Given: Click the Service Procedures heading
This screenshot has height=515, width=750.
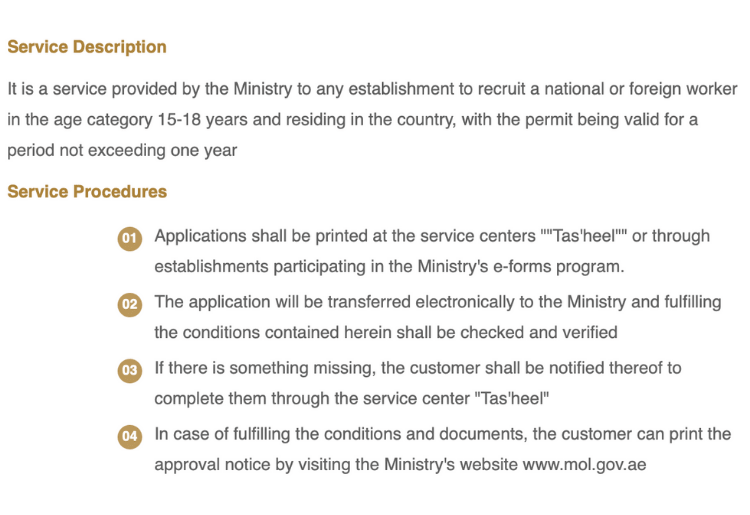Looking at the screenshot, I should (x=87, y=192).
